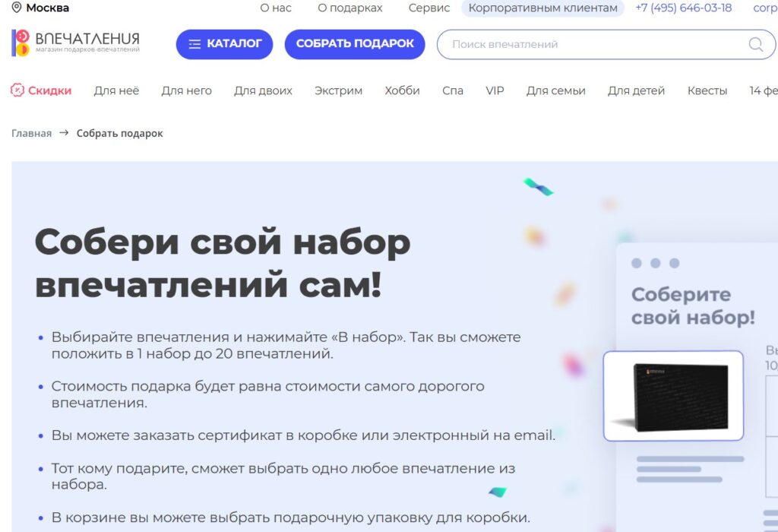Screen dimensions: 778x532
Task: Click the hamburger icon on Каталог button
Action: (194, 44)
